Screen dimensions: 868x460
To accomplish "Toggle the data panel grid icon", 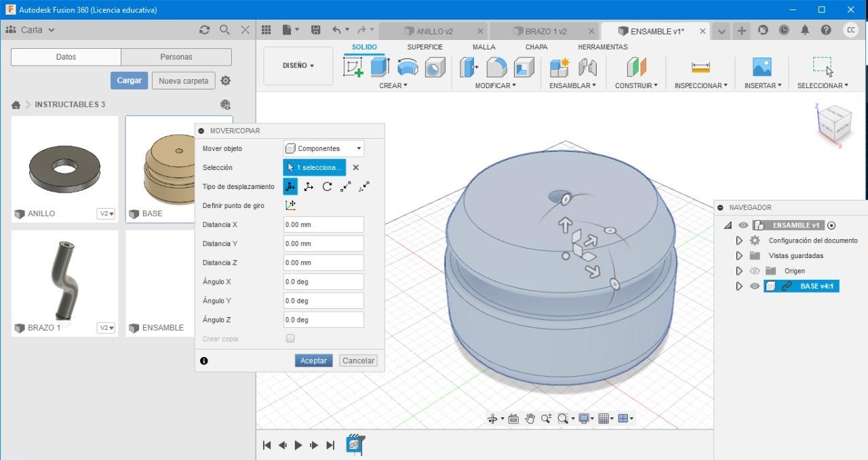I will coord(267,30).
